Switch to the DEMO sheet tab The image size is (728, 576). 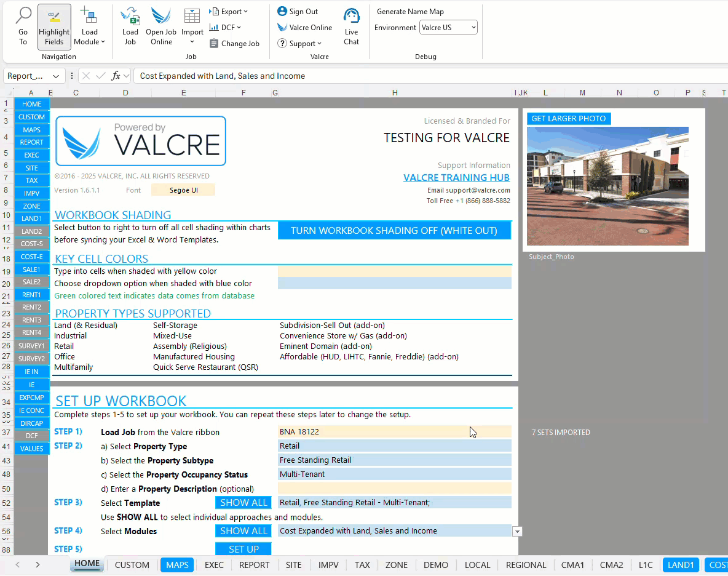pyautogui.click(x=435, y=565)
